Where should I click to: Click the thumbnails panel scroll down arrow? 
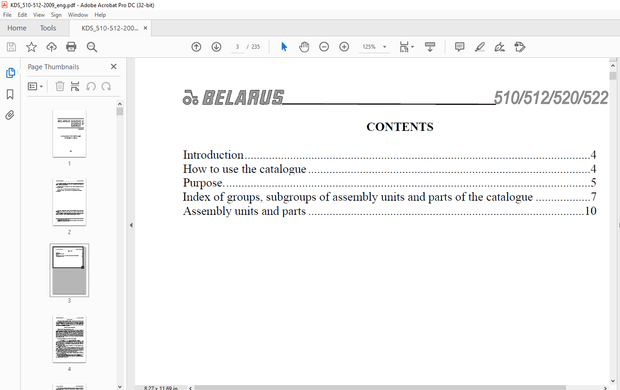[x=120, y=386]
